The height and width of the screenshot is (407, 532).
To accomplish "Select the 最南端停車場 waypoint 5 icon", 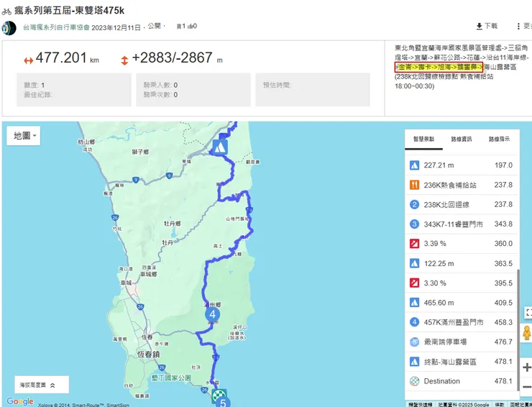I will [x=414, y=342].
